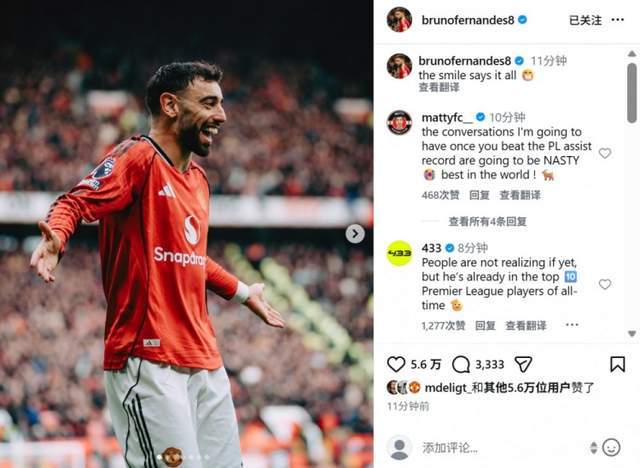Open 433 comment's three-dot options
The width and height of the screenshot is (640, 468).
pos(572,325)
